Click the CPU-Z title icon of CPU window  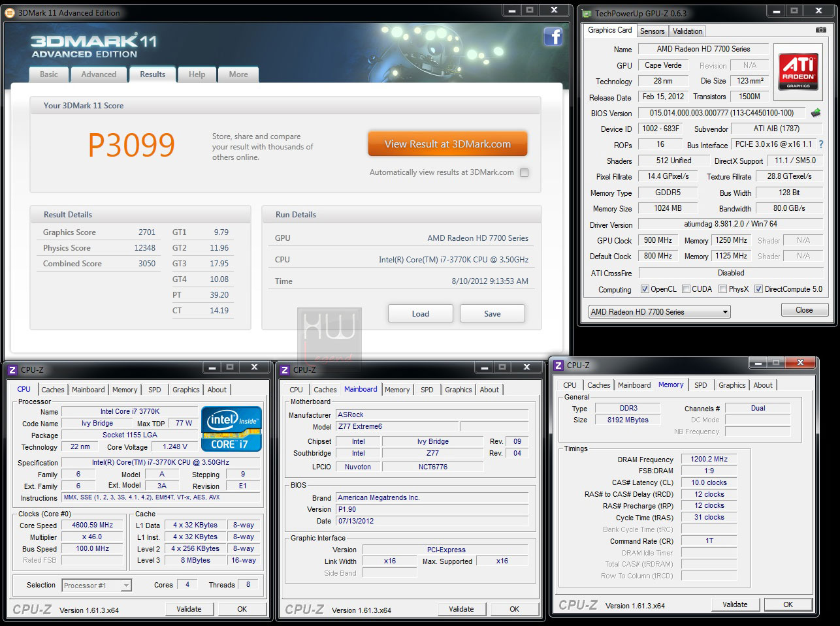pyautogui.click(x=12, y=370)
